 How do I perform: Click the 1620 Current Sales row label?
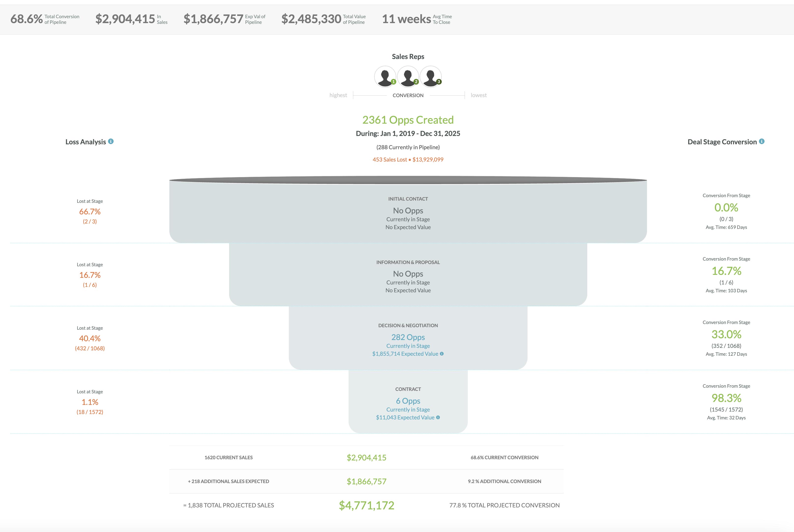229,457
